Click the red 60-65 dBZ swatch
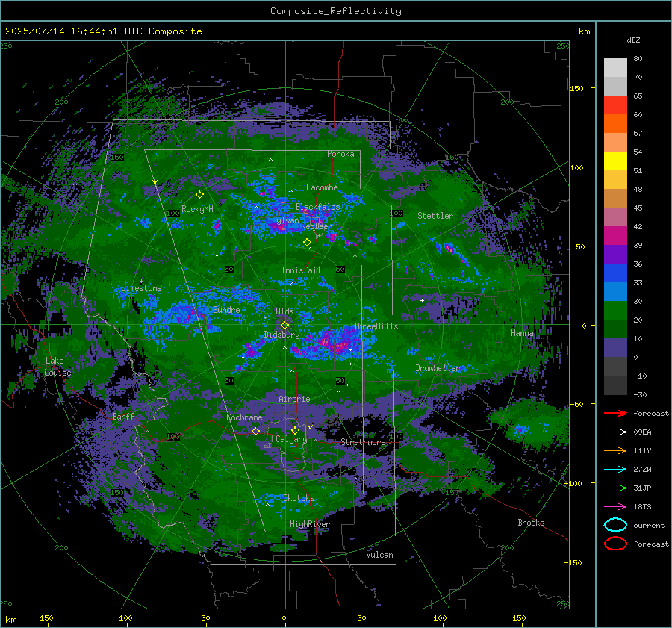The image size is (672, 628). [615, 105]
